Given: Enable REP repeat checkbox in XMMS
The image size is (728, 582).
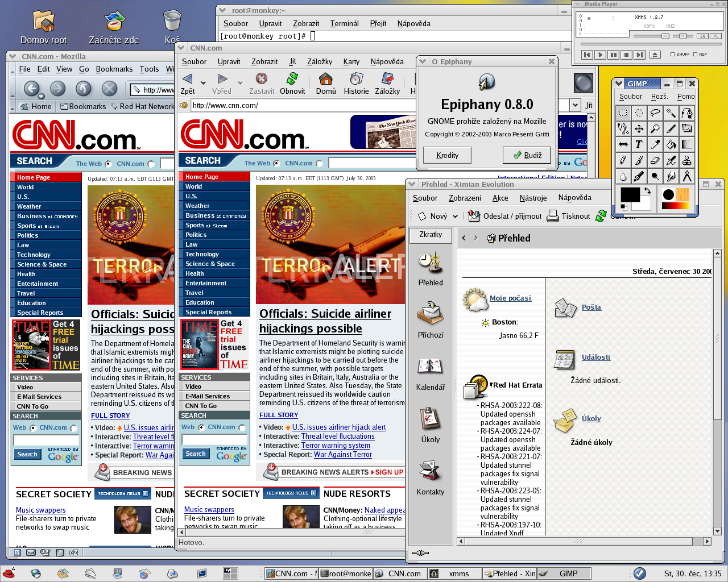Looking at the screenshot, I should pos(695,55).
